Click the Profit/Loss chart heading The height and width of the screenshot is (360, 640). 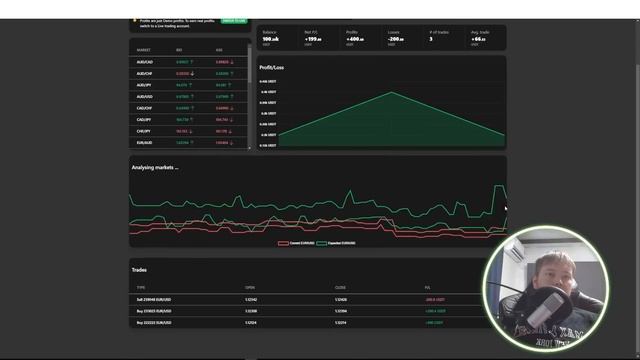click(272, 67)
